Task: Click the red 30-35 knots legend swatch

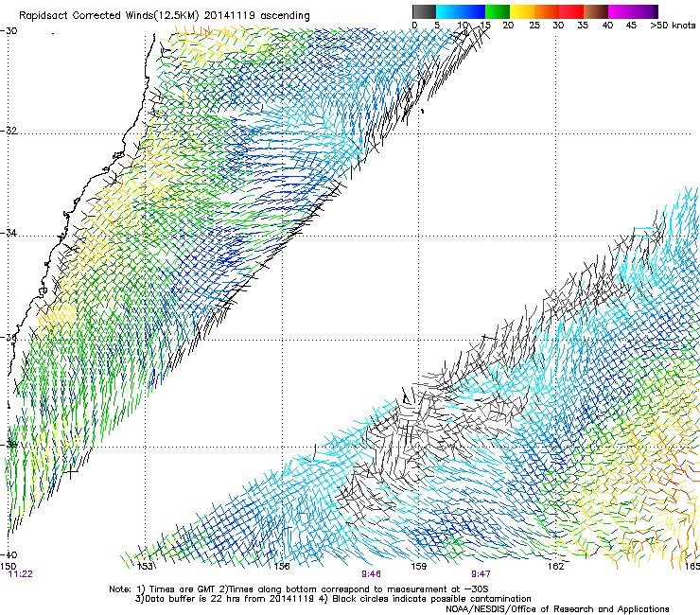Action: click(571, 11)
